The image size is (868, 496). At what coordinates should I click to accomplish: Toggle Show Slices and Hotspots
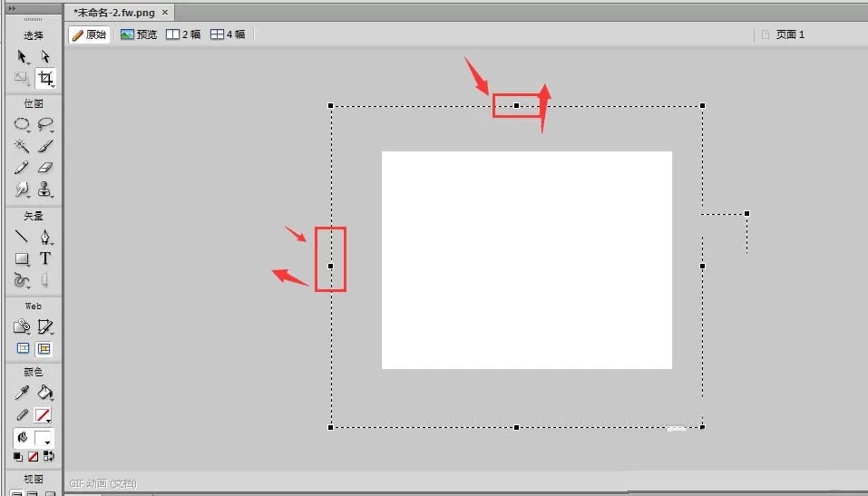(x=44, y=348)
